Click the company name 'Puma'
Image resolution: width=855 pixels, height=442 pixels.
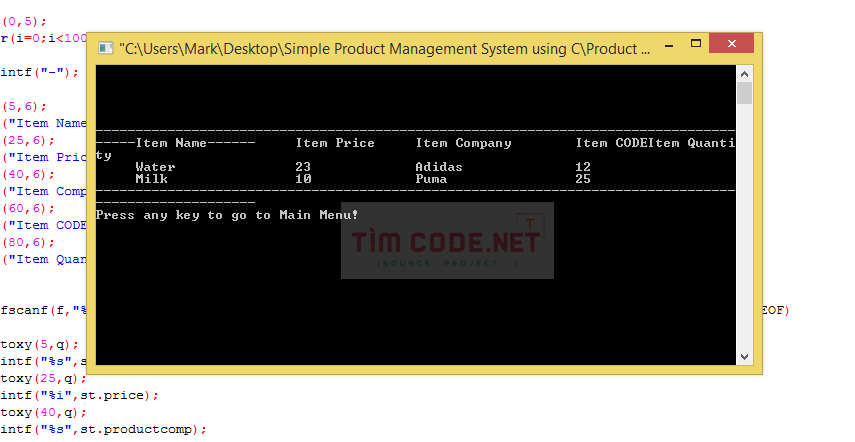(431, 179)
